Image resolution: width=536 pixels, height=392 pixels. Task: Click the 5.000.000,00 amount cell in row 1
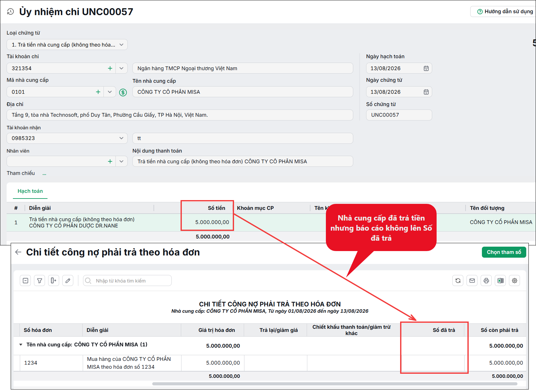click(x=212, y=222)
